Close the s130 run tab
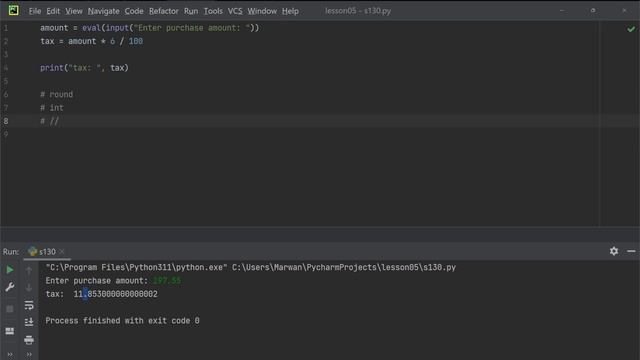 pos(62,251)
